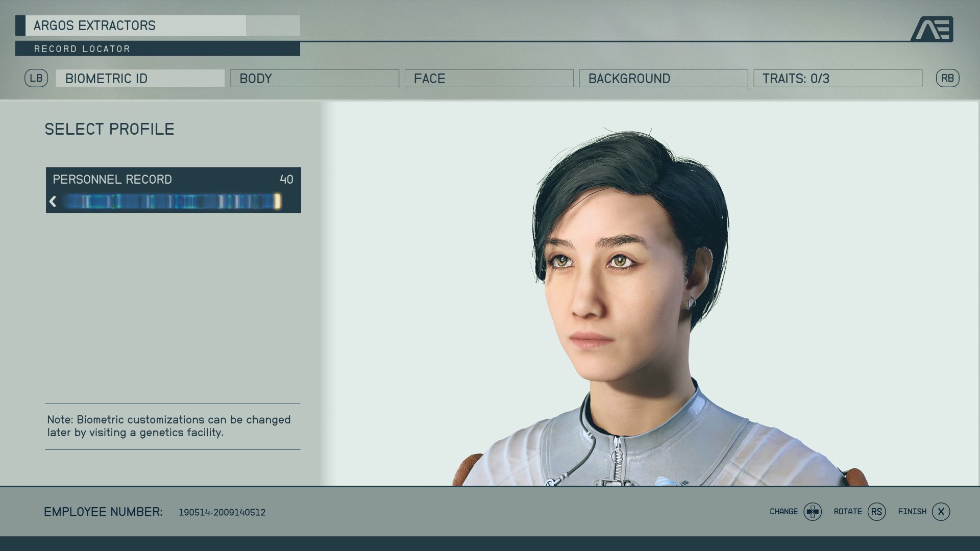Image resolution: width=980 pixels, height=551 pixels.
Task: Click the RB navigation icon
Action: 948,78
